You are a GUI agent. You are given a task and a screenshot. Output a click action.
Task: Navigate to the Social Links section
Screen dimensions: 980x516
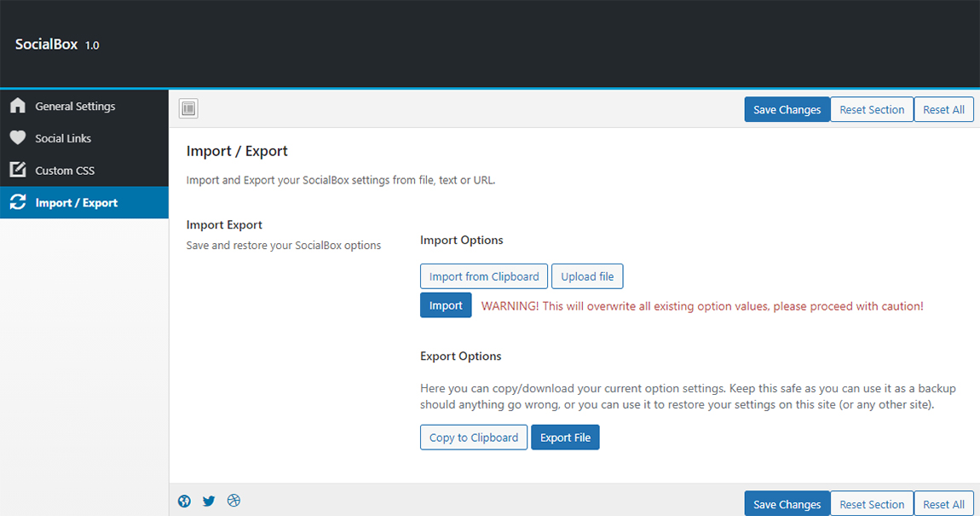pyautogui.click(x=63, y=137)
